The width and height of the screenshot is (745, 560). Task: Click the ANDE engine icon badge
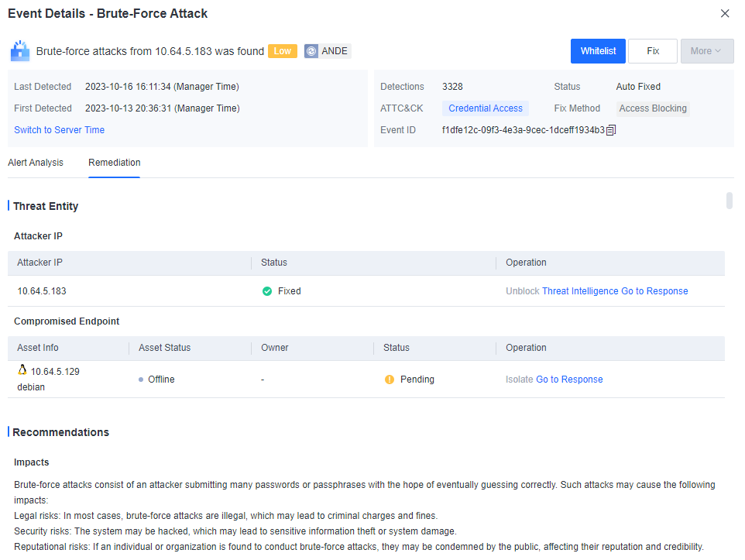tap(311, 51)
